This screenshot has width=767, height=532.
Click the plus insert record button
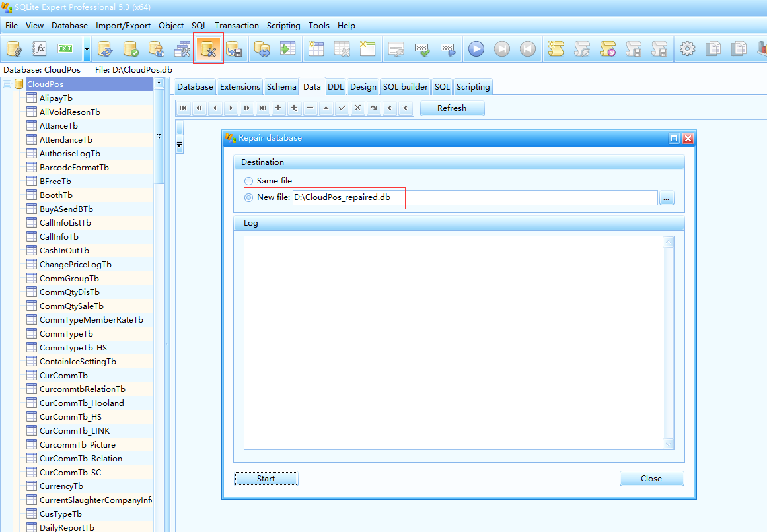(x=278, y=108)
